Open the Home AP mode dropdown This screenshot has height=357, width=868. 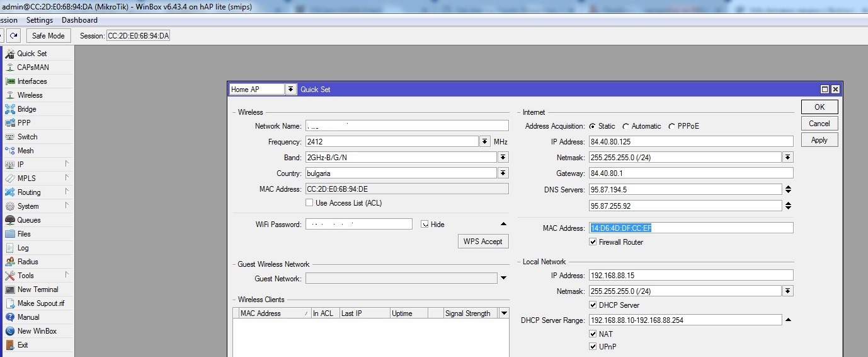[x=290, y=90]
